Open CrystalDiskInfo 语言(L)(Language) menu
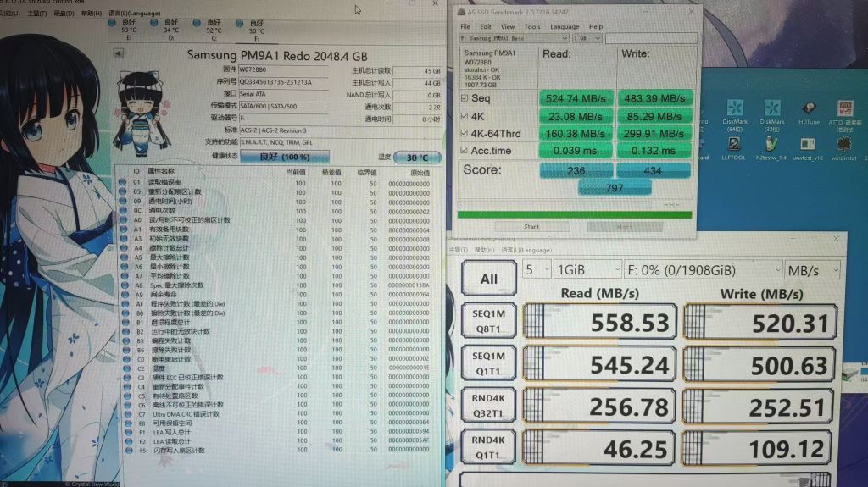868x487 pixels. tap(135, 13)
